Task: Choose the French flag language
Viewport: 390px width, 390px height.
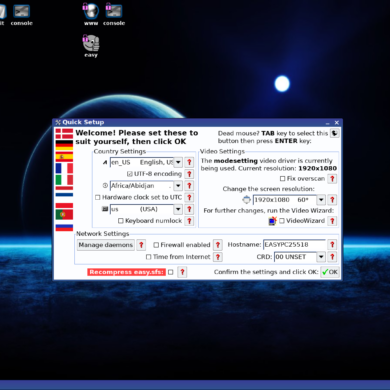Action: 64,168
